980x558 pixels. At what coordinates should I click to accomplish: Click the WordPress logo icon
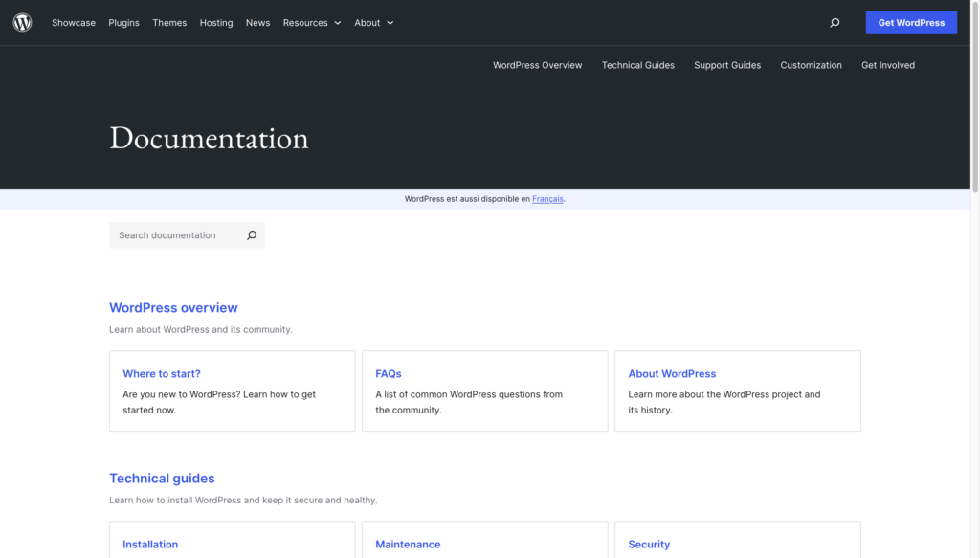click(23, 23)
